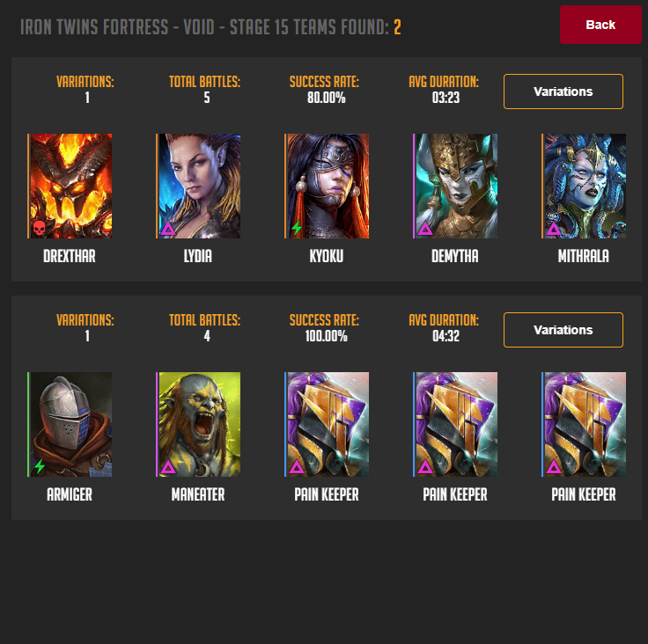This screenshot has height=644, width=648.
Task: Click Armiger's green lightning affinity icon
Action: [x=40, y=466]
